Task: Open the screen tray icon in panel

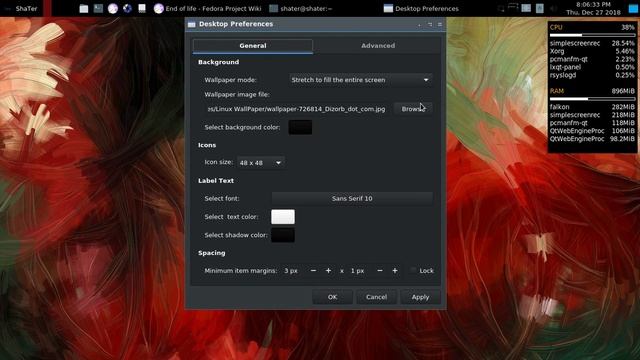Action: click(x=500, y=8)
